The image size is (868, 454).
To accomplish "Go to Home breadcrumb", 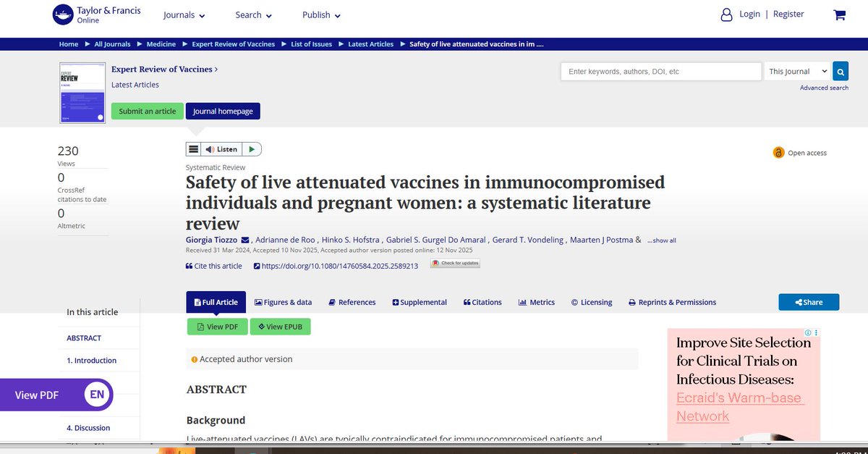I will click(x=69, y=44).
